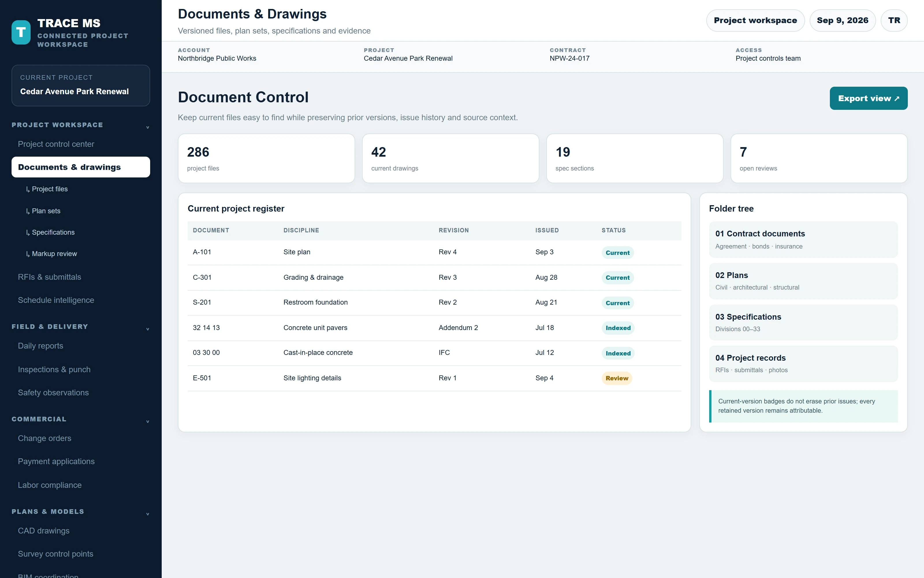Click the Sep 9, 2026 date pill
The width and height of the screenshot is (924, 578).
click(x=842, y=20)
